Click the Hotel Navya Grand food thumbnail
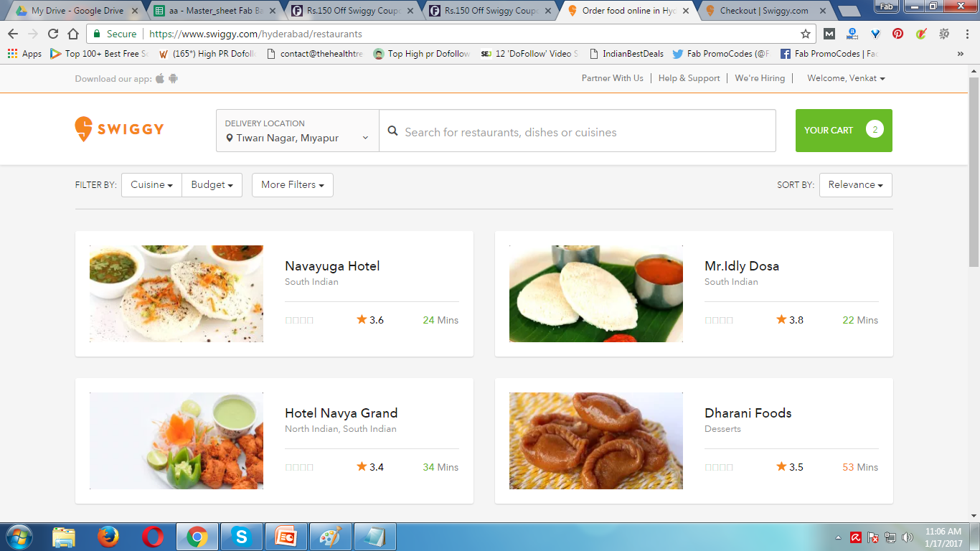The width and height of the screenshot is (980, 551). tap(176, 441)
